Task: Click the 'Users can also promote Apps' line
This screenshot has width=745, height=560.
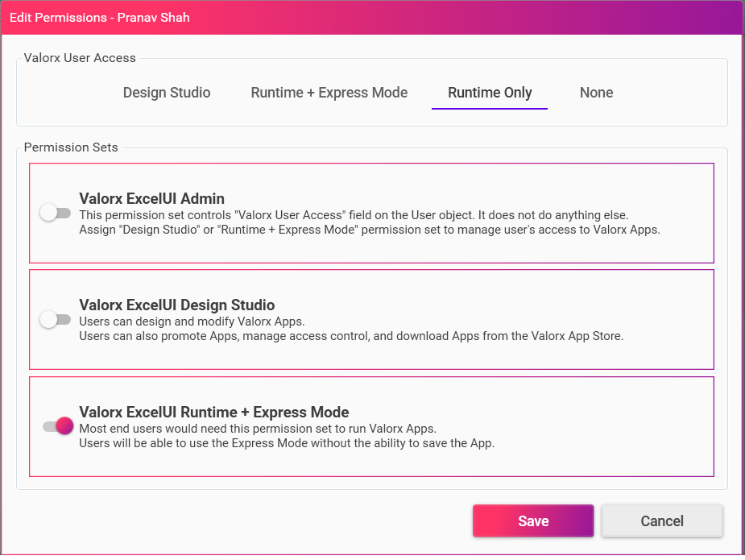Action: pyautogui.click(x=351, y=336)
